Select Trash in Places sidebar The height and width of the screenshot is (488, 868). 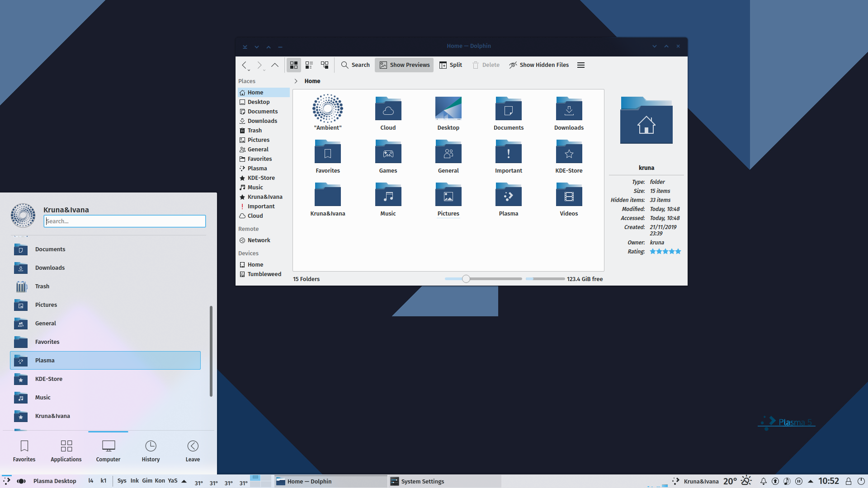click(264, 131)
